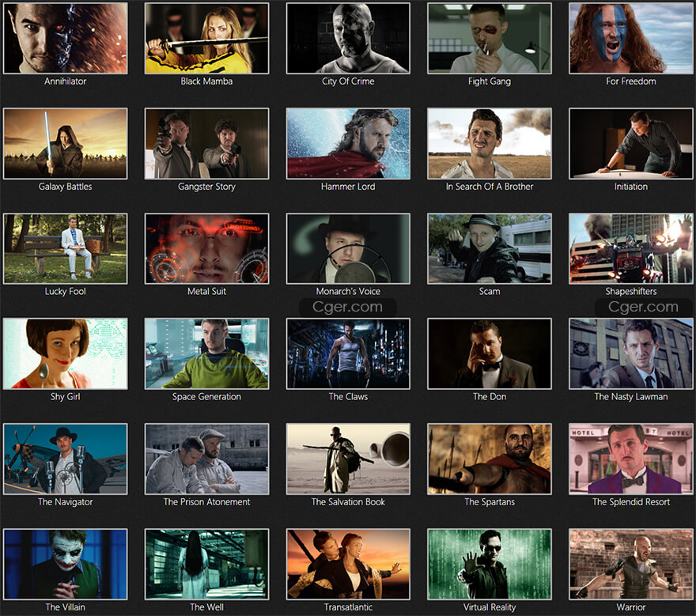The width and height of the screenshot is (696, 616).
Task: Choose The Splendid Resort thumbnail
Action: pos(631,459)
